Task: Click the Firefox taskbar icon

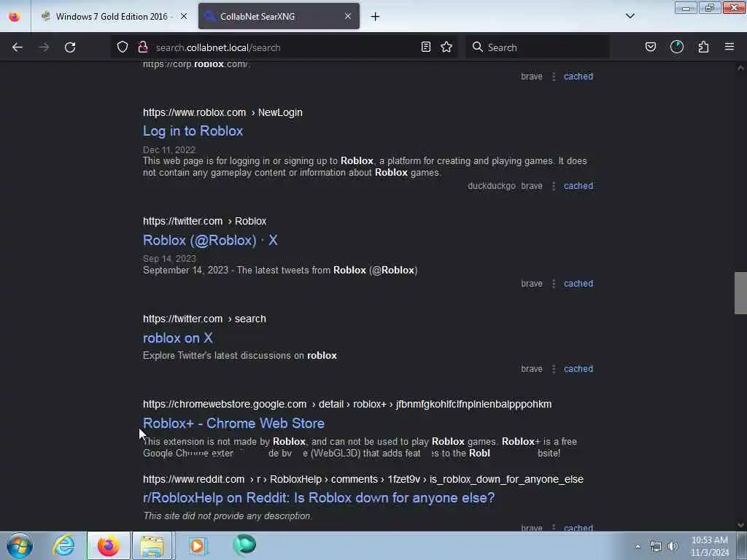Action: coord(109,545)
